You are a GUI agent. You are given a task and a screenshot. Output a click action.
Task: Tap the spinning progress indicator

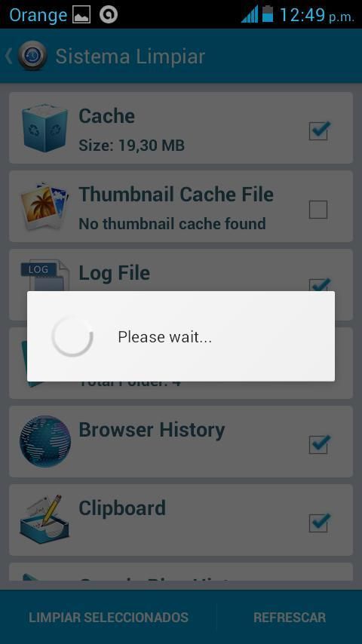pyautogui.click(x=72, y=336)
